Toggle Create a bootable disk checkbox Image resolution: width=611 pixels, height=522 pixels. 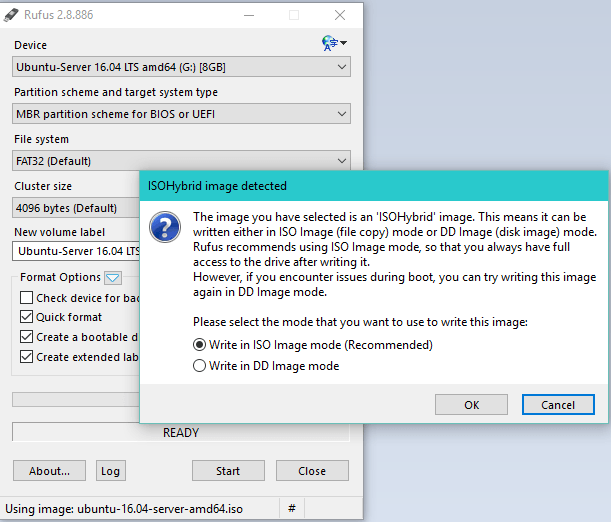pyautogui.click(x=26, y=337)
